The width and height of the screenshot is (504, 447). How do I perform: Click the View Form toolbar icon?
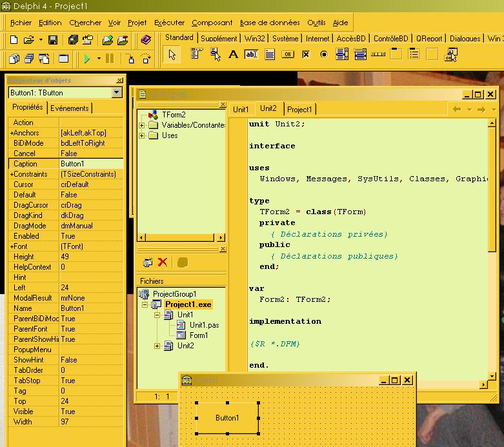coord(29,59)
